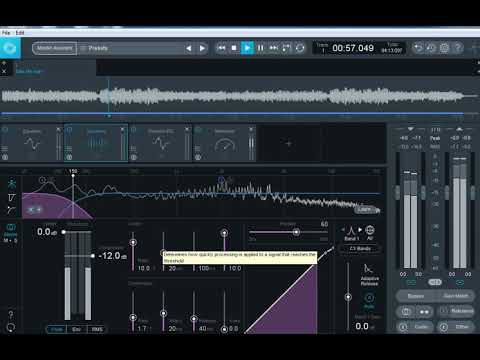
Task: Select the Dynamics module
Action: [x=96, y=143]
